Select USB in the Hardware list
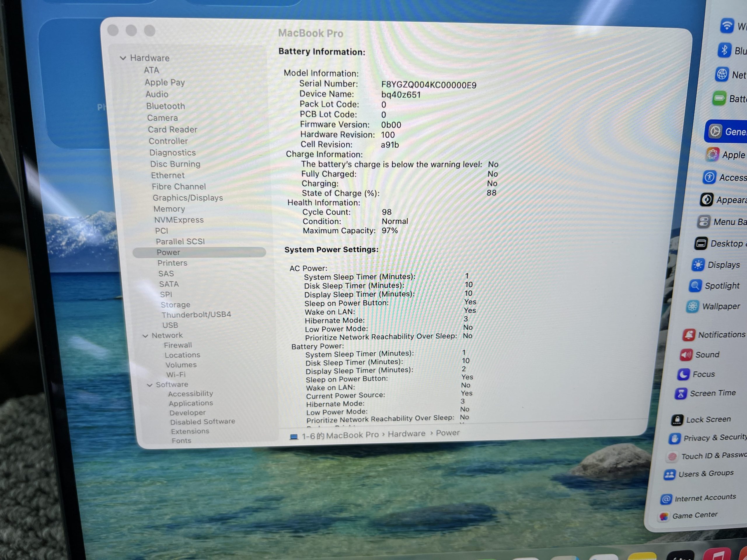The width and height of the screenshot is (747, 560). coord(170,325)
